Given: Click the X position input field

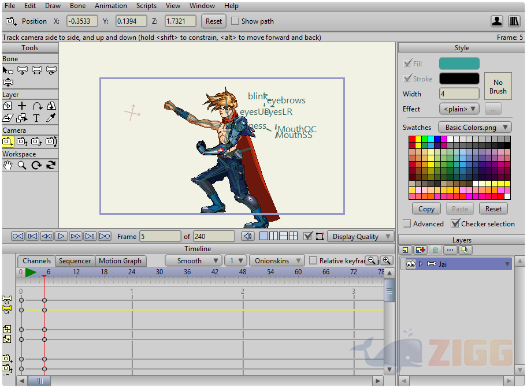Looking at the screenshot, I should coord(82,21).
